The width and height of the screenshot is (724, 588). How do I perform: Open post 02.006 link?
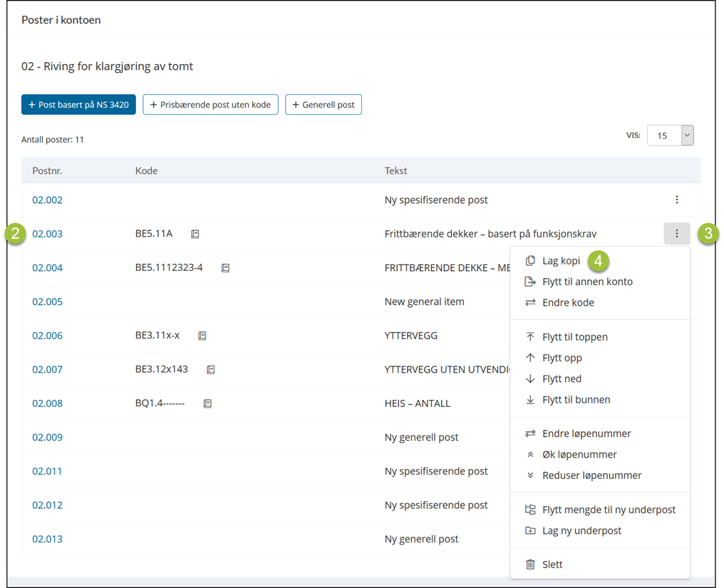[47, 336]
